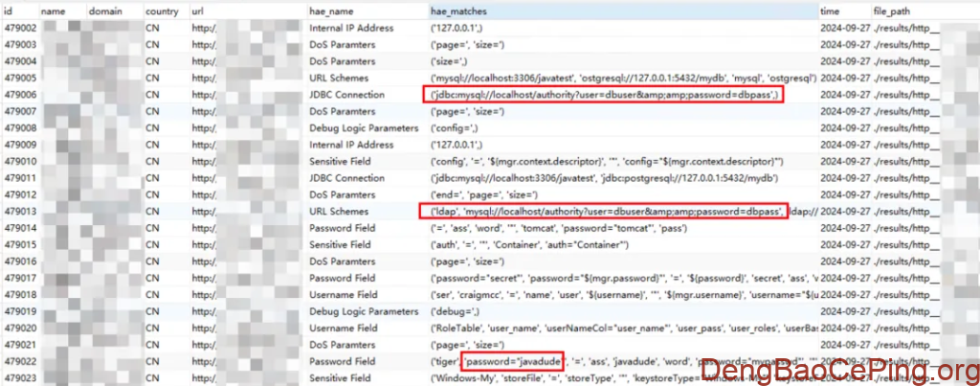Click the Debug Logic Parameters cell in row 479019
Image resolution: width=980 pixels, height=386 pixels.
point(364,311)
